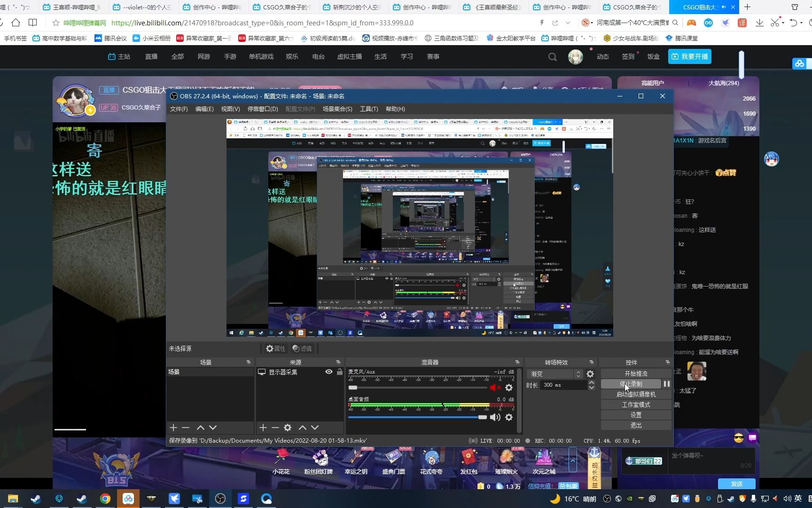Open the 工具(T) menu in OBS

point(369,109)
